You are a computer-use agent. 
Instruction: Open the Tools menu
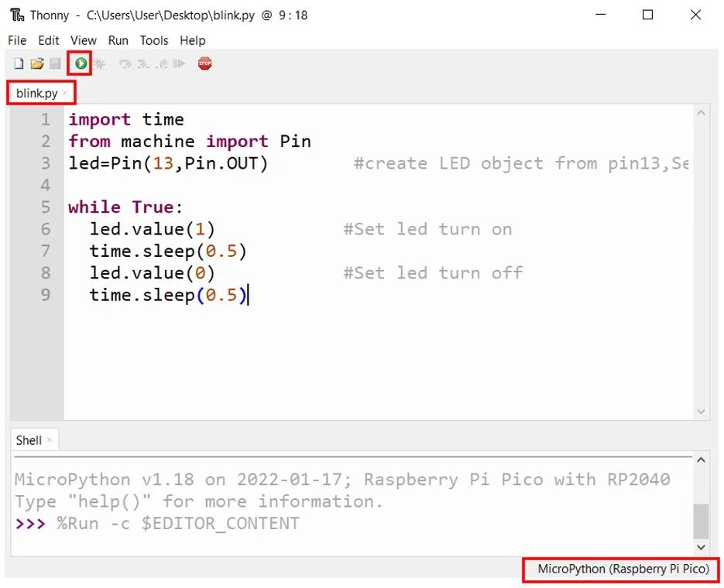click(153, 40)
